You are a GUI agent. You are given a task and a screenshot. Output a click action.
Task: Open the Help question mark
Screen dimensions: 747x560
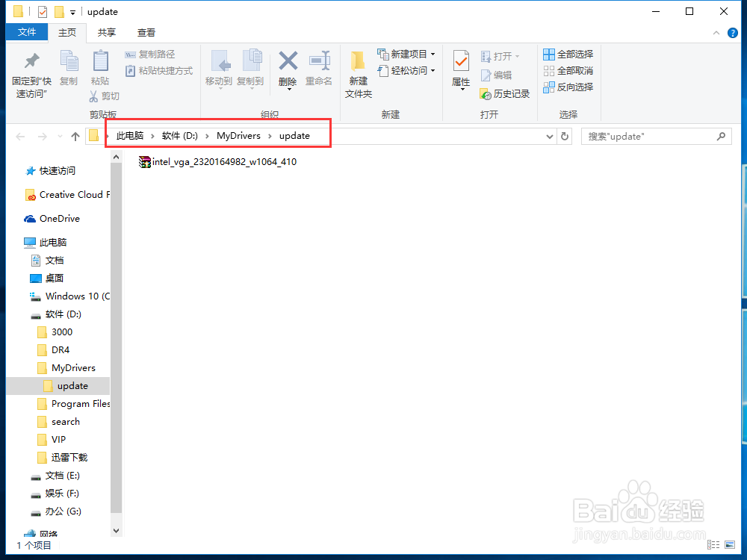(x=733, y=33)
